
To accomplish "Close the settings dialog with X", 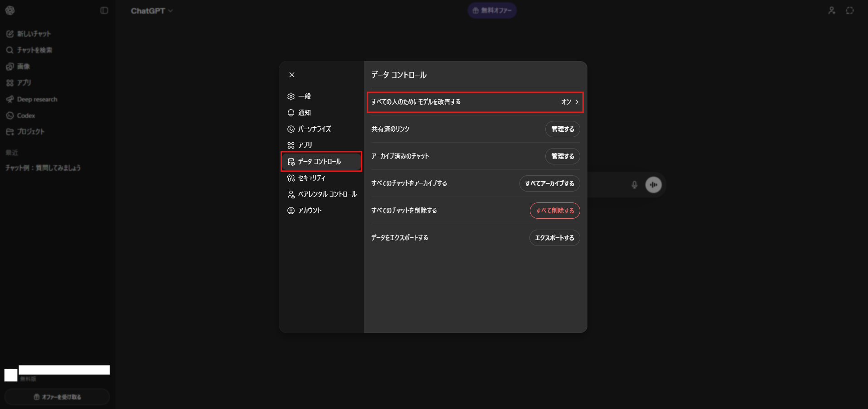I will point(292,75).
